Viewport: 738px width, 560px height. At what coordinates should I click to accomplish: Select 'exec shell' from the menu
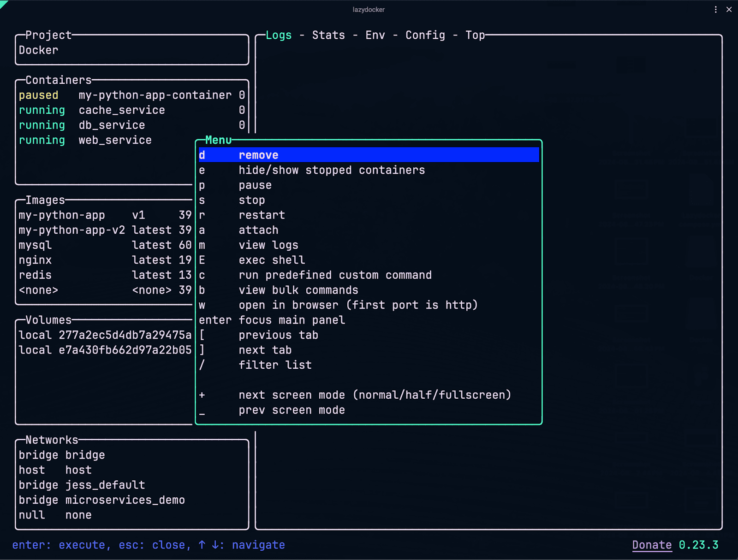(272, 260)
